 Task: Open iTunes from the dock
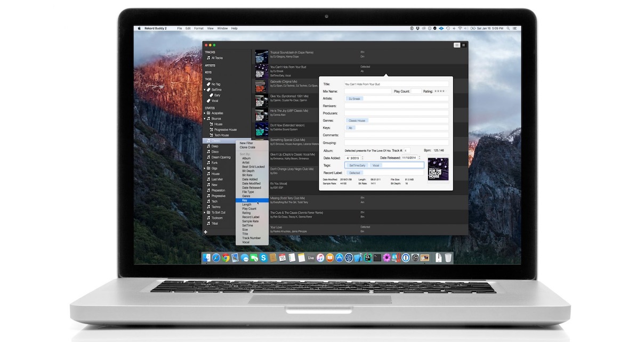(x=320, y=258)
